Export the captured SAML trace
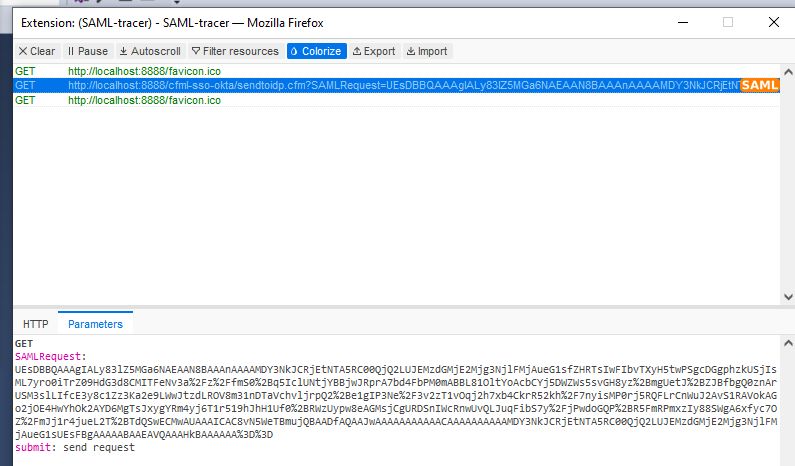Image resolution: width=795 pixels, height=466 pixels. [374, 51]
